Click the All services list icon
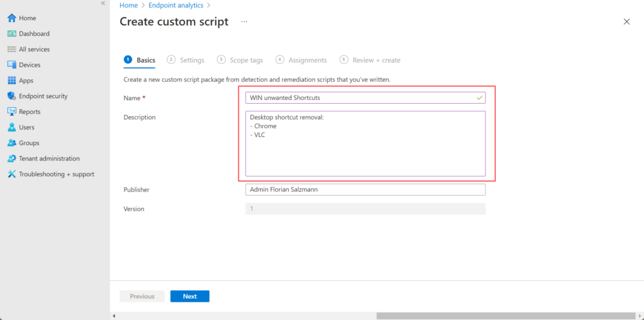 tap(12, 49)
